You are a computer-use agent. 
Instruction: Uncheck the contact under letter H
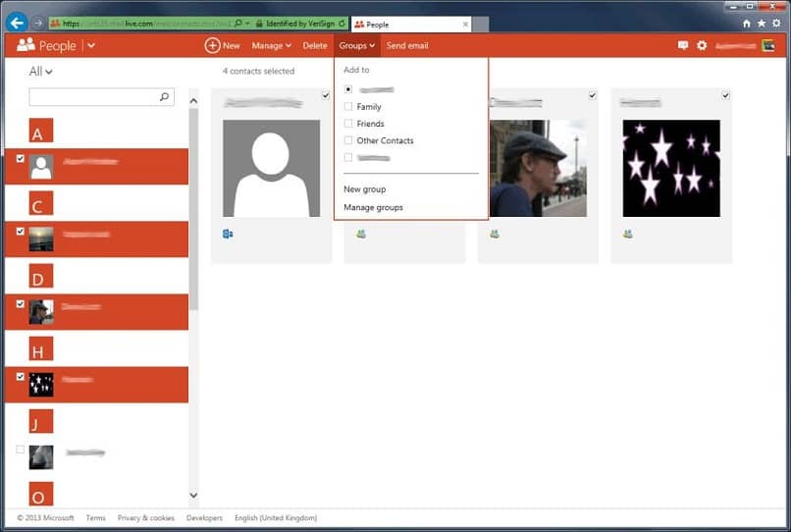21,377
